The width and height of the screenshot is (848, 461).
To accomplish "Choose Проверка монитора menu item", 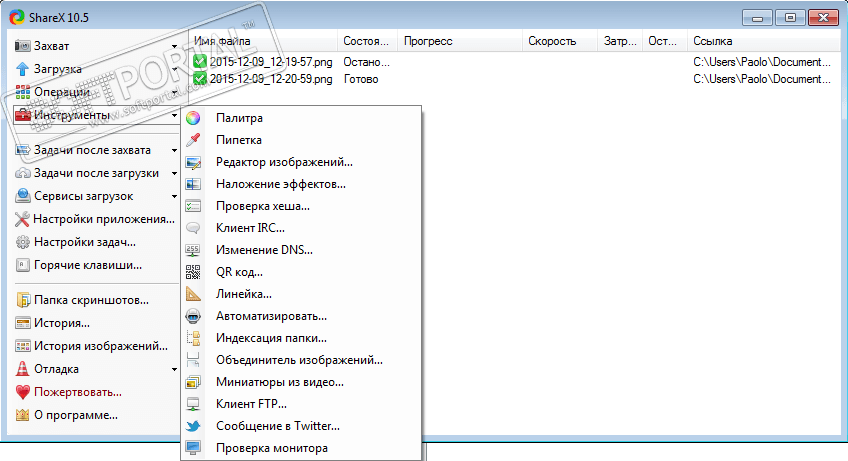I will point(301,448).
